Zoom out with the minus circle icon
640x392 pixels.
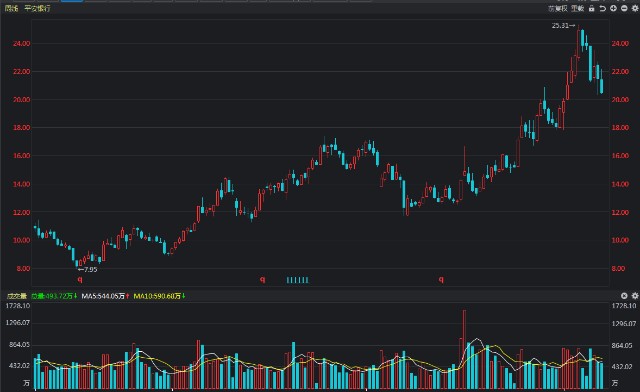point(624,9)
